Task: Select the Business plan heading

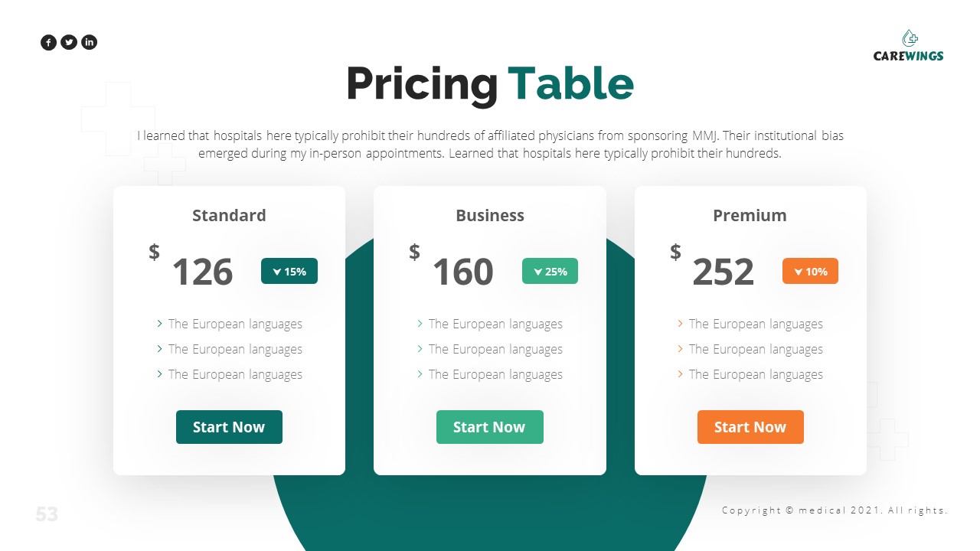Action: (490, 216)
